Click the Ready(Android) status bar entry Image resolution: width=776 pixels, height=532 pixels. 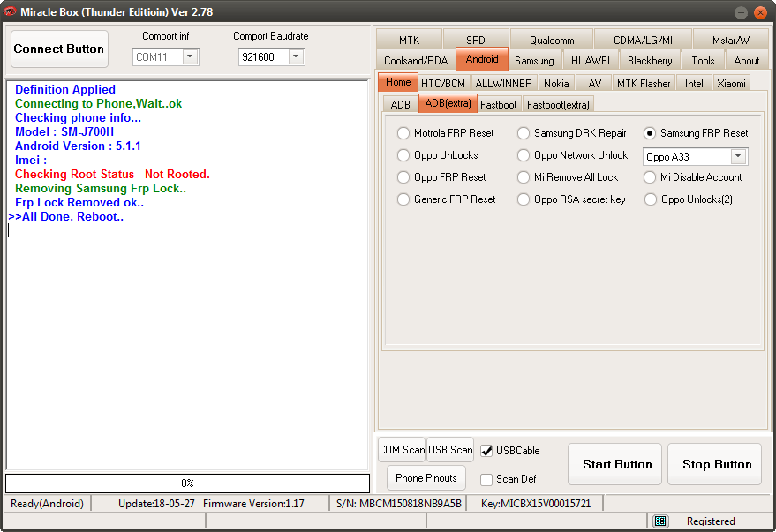[x=47, y=503]
